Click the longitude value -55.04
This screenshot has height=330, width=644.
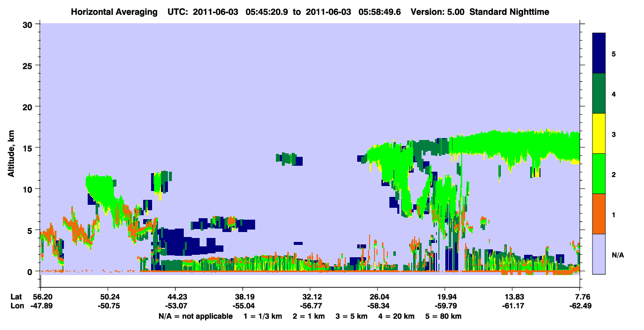[x=243, y=306]
